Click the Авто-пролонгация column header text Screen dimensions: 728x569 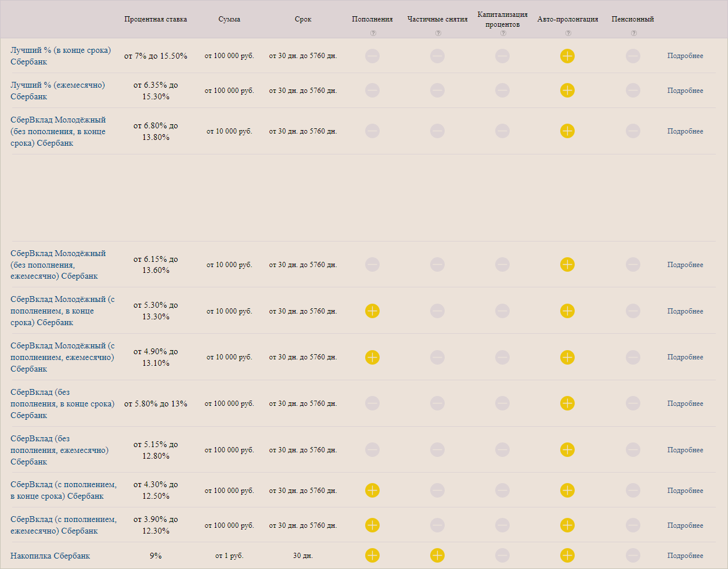568,19
